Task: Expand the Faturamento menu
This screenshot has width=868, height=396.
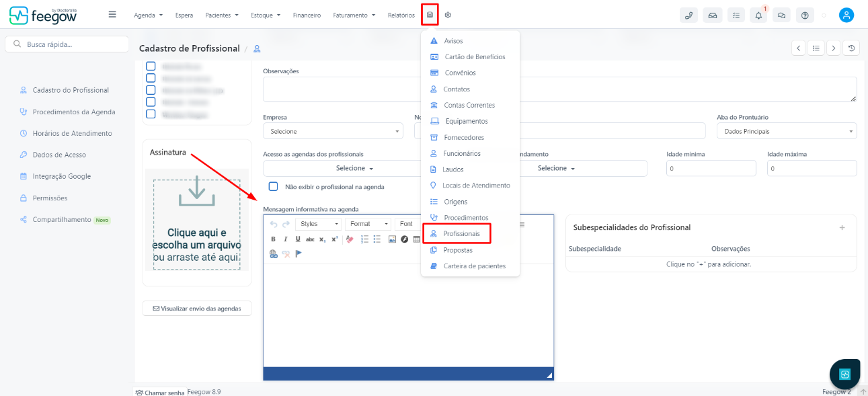Action: tap(354, 15)
